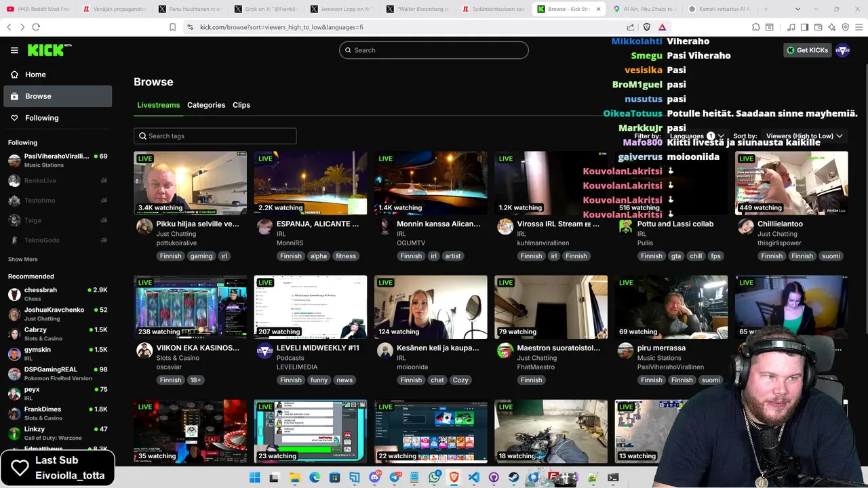Open Windows Start menu
This screenshot has height=488, width=868.
[x=255, y=477]
